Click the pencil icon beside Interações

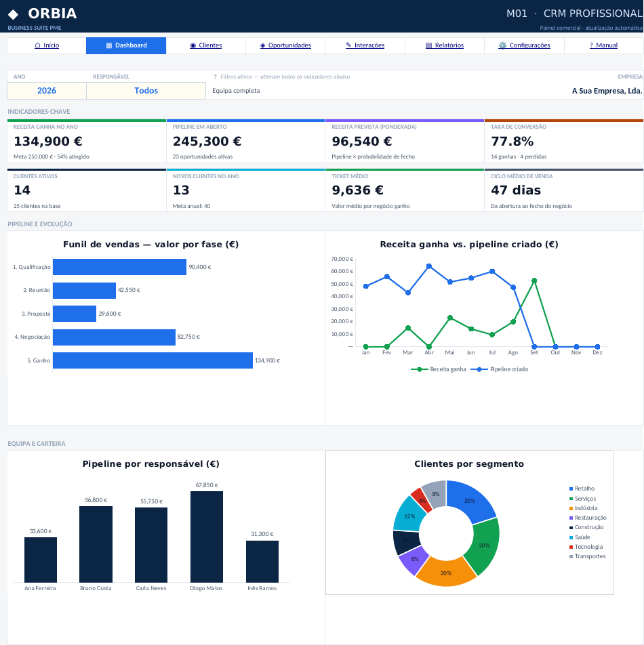point(348,45)
